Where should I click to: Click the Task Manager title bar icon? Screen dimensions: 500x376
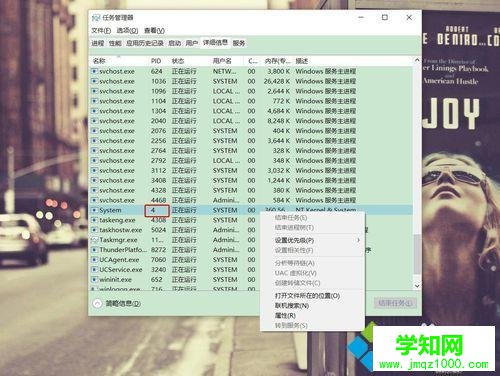96,18
